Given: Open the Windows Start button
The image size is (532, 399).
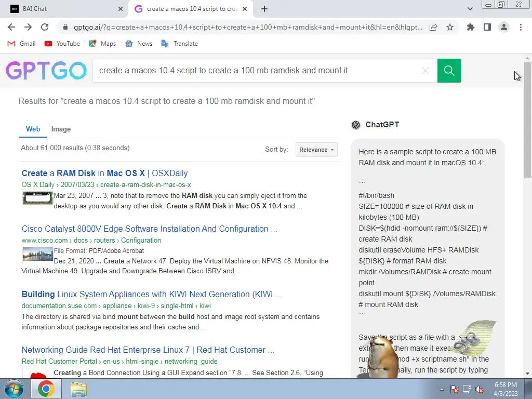Looking at the screenshot, I should click(14, 389).
